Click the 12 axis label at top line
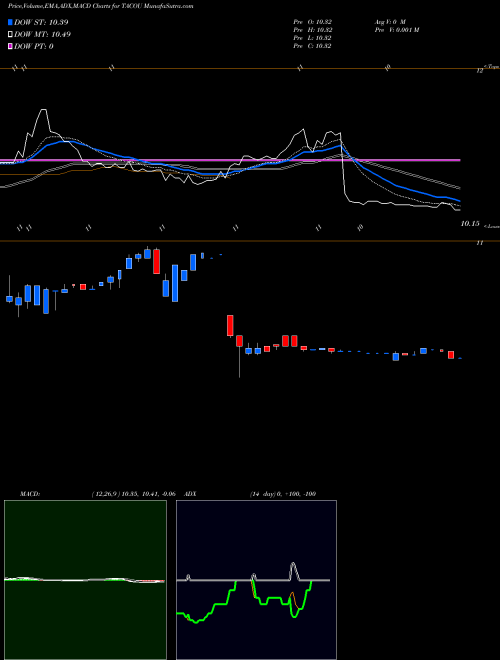The width and height of the screenshot is (500, 660). [x=479, y=72]
